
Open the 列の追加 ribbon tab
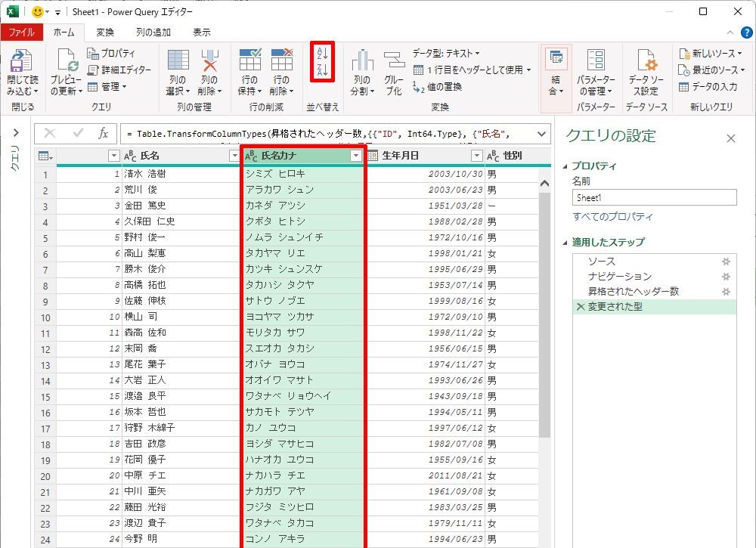(x=153, y=33)
